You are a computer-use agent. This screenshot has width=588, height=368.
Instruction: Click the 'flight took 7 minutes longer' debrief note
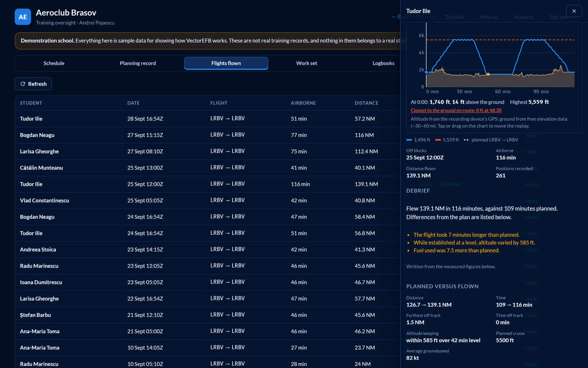(466, 235)
